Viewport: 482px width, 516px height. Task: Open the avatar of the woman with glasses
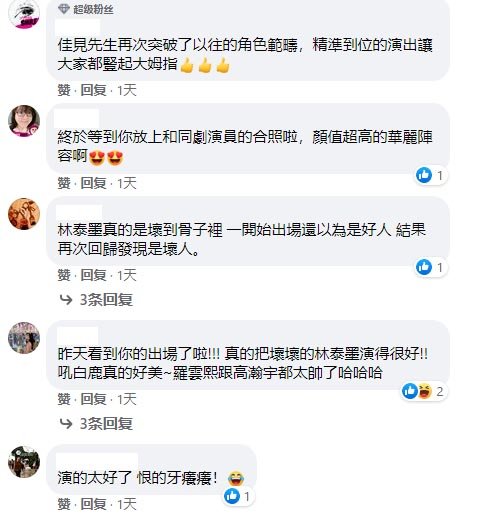24,121
